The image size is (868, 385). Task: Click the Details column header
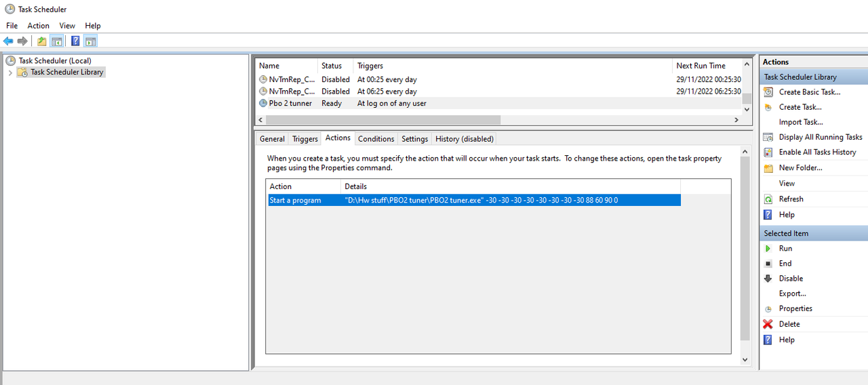511,186
